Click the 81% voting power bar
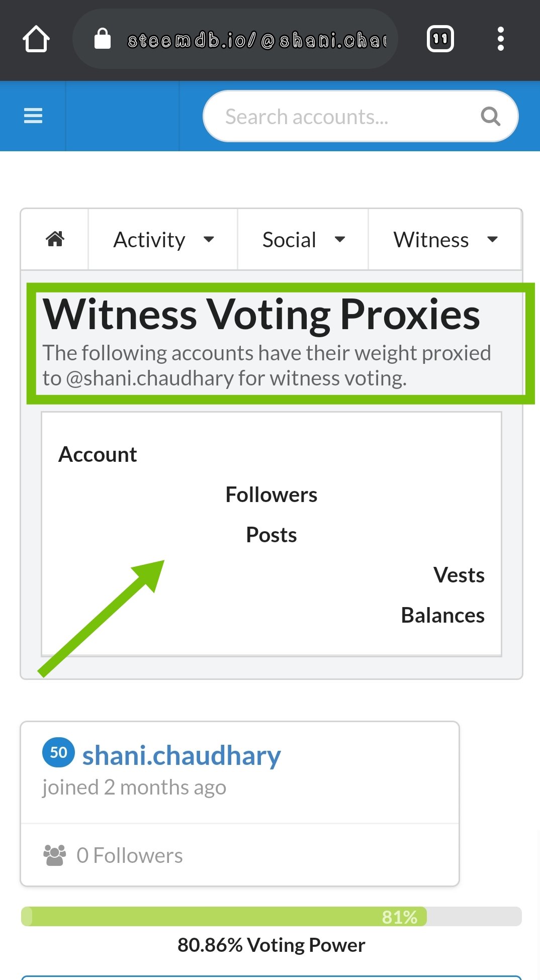 [x=272, y=917]
